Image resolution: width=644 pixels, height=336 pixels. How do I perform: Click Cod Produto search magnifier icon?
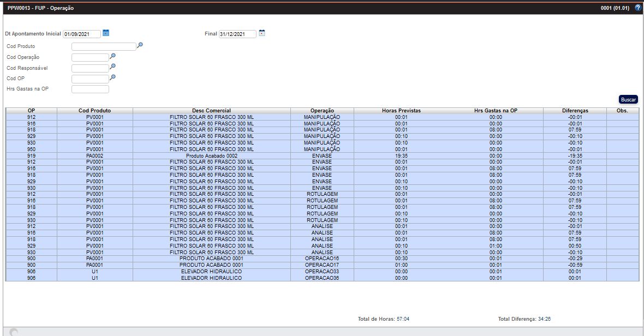[140, 46]
